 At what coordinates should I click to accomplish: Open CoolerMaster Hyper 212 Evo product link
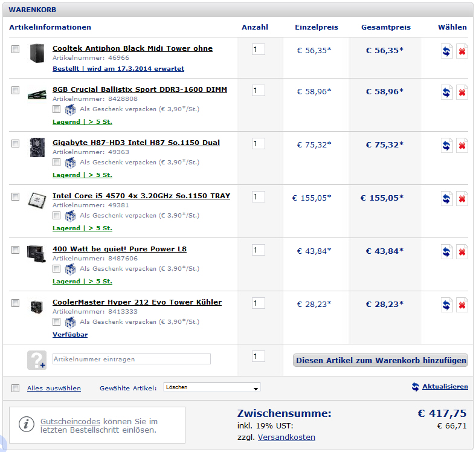point(137,302)
